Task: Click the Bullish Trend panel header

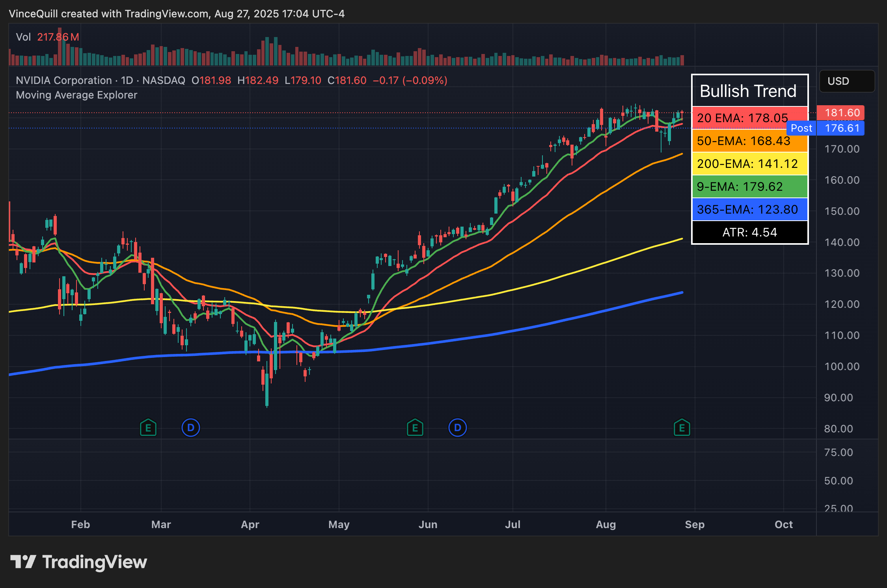Action: tap(748, 91)
